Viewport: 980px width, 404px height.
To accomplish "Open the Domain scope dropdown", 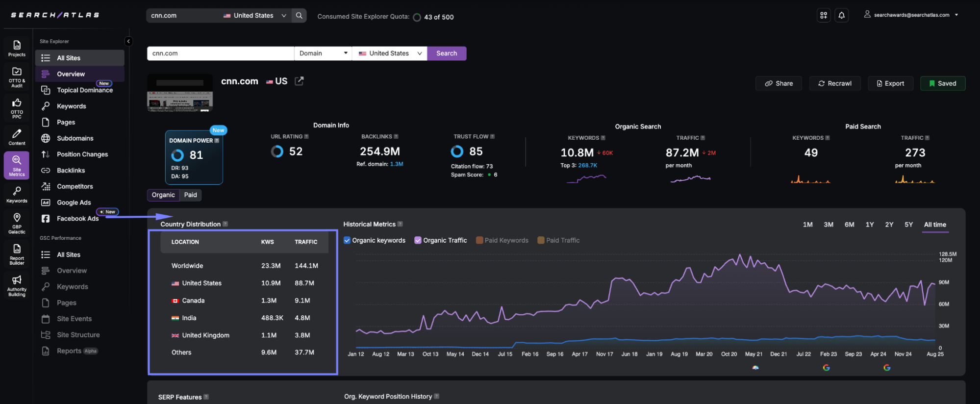I will tap(323, 53).
